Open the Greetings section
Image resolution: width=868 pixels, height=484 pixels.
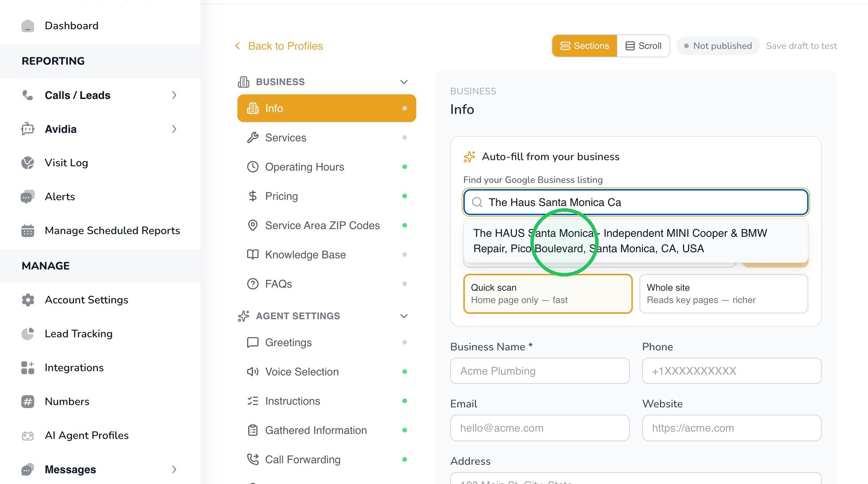click(x=327, y=342)
